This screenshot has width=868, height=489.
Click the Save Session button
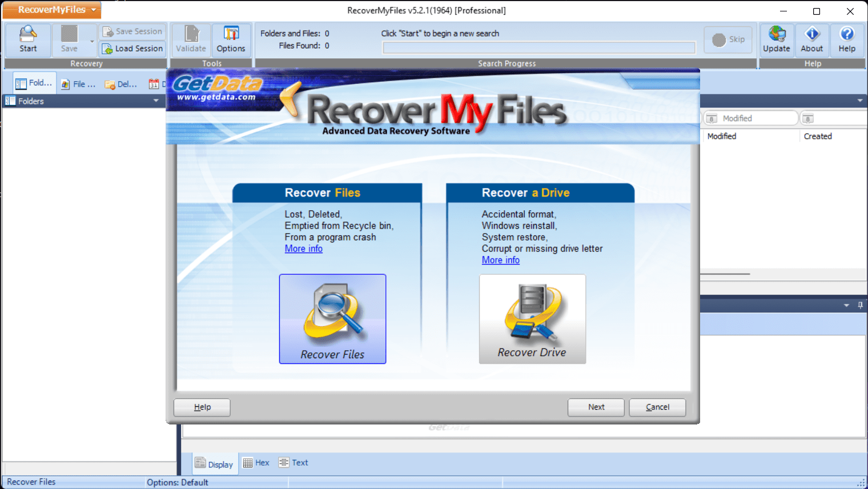click(x=132, y=31)
